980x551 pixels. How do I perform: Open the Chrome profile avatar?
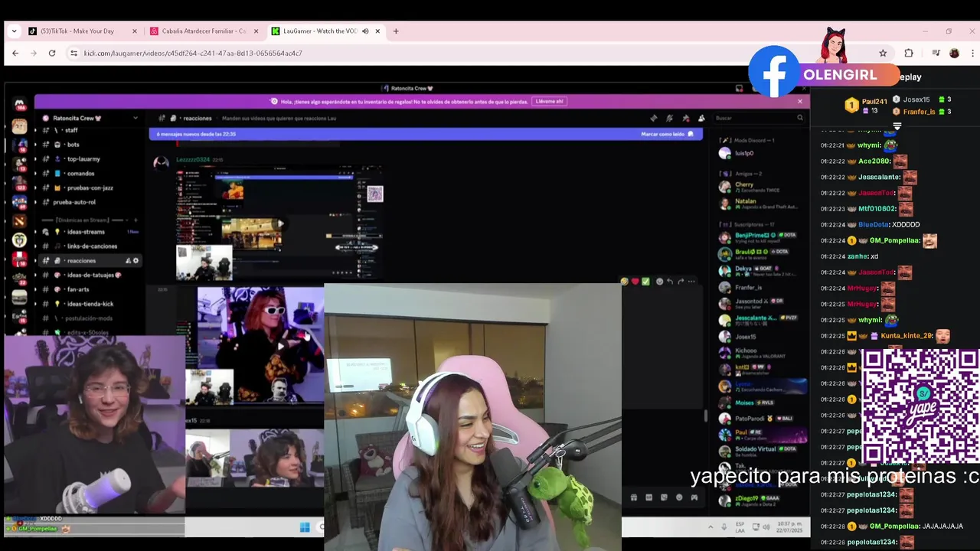pos(954,53)
